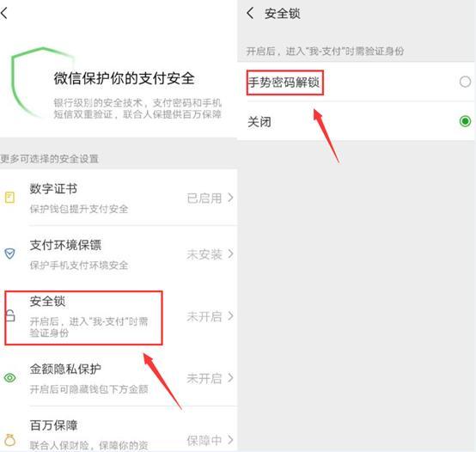Image resolution: width=476 pixels, height=452 pixels.
Task: Click the money bag 百万保障 icon
Action: [x=9, y=440]
